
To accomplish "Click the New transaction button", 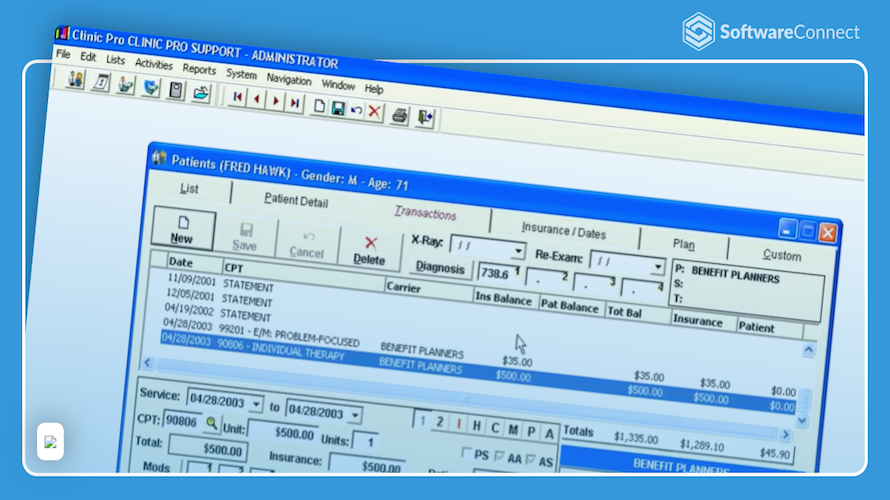I will click(183, 229).
